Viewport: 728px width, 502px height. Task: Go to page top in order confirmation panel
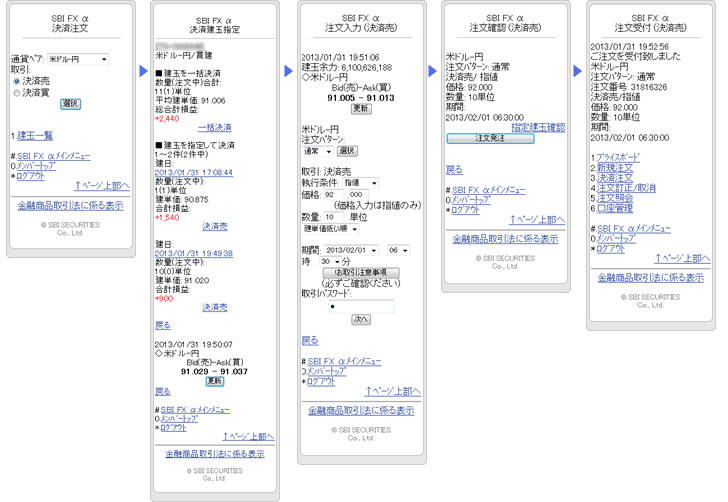(537, 220)
